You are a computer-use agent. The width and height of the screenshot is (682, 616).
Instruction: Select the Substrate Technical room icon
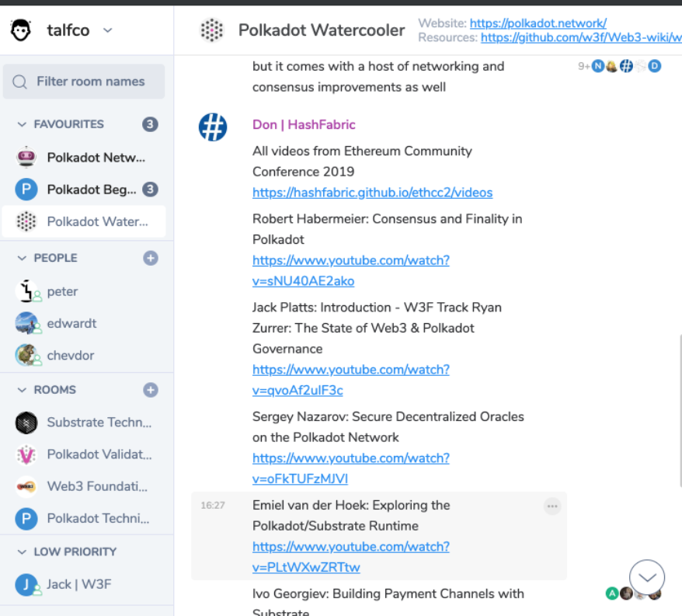coord(26,423)
